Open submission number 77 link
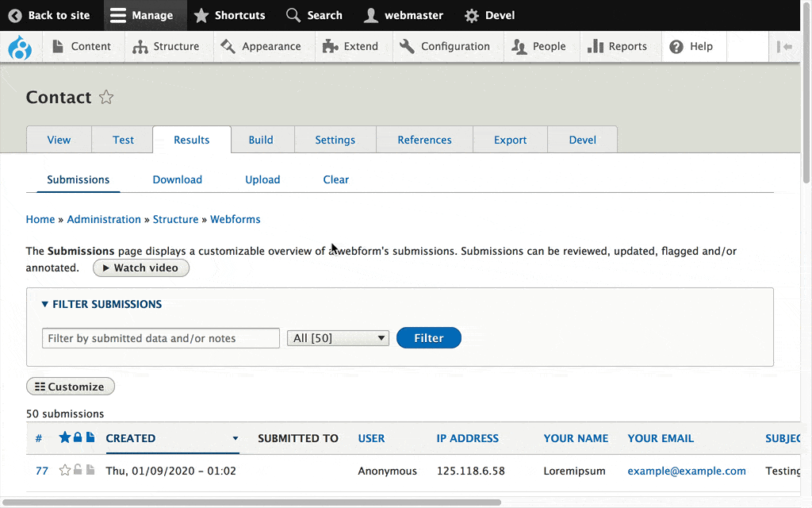This screenshot has height=508, width=812. point(42,471)
